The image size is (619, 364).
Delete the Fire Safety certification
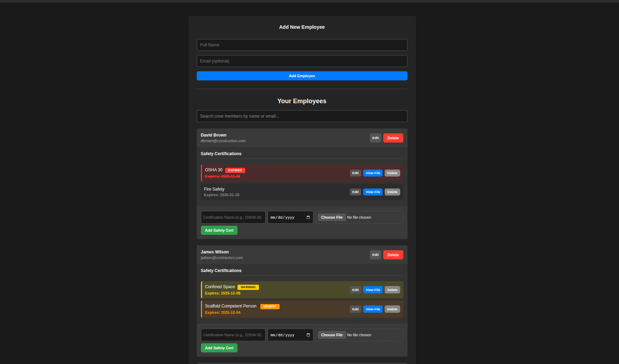tap(392, 192)
